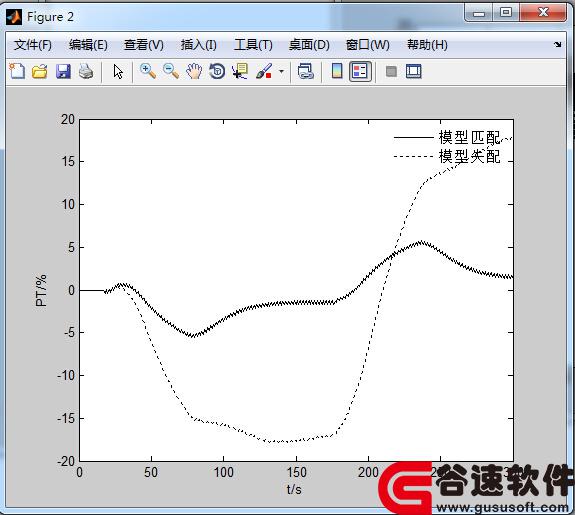Open a file with the folder icon

tap(40, 71)
